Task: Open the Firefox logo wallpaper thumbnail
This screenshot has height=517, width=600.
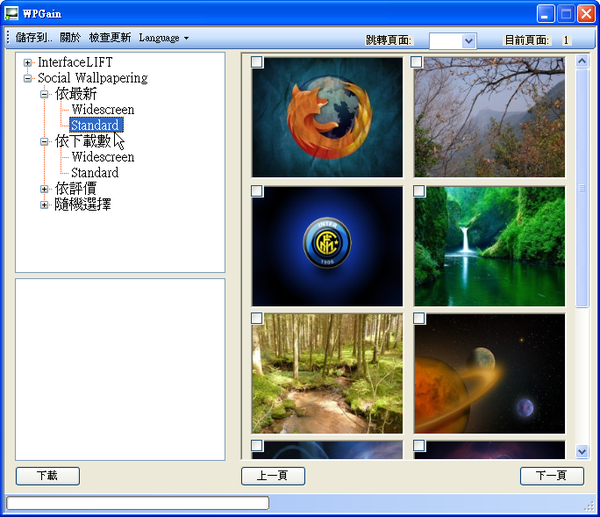Action: 327,117
